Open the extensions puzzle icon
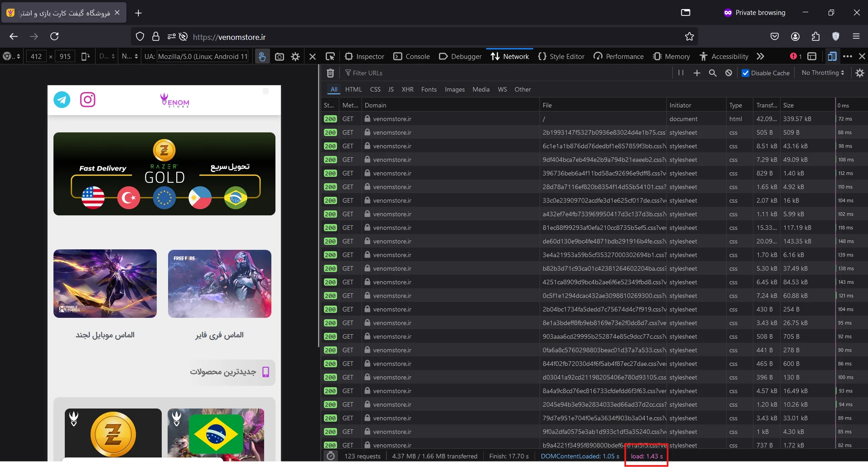Viewport: 868px width, 467px height. tap(815, 36)
